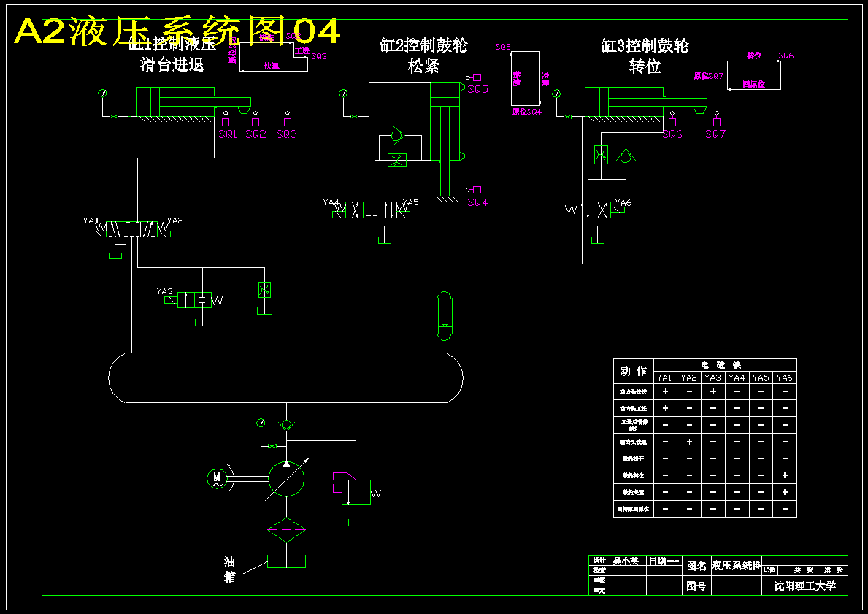Select the SQ7 limit switch symbol below cylinder 3

717,118
